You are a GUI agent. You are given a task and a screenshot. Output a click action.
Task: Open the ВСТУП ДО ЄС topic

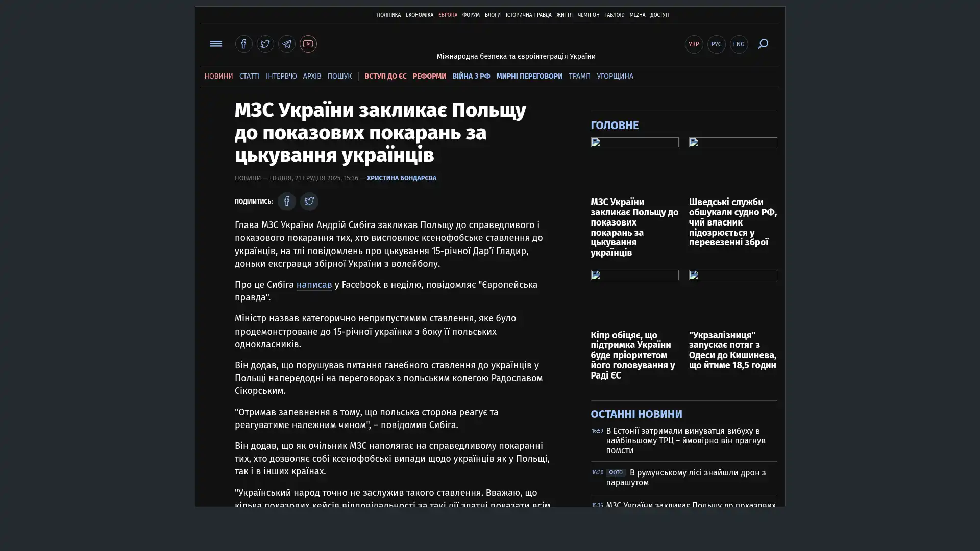(x=385, y=76)
